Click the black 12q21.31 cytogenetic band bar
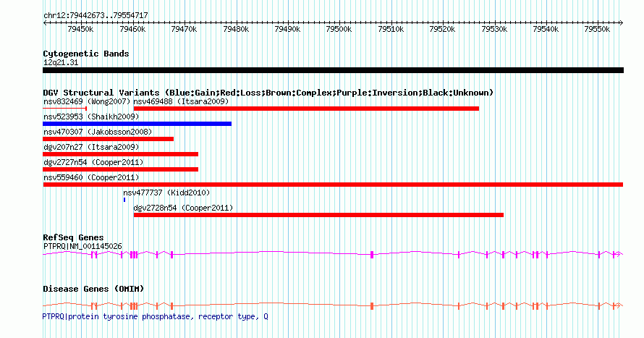 (333, 70)
